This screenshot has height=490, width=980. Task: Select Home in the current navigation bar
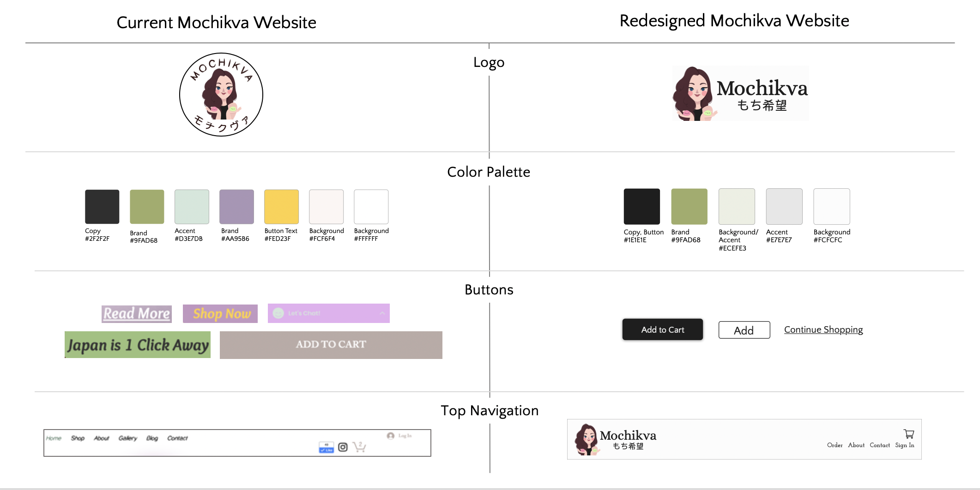[54, 438]
